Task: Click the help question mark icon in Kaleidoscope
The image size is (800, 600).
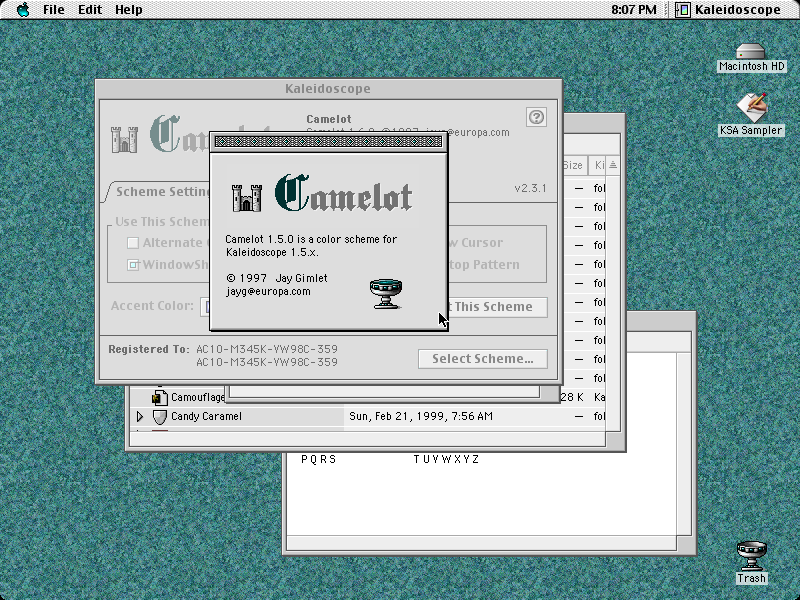Action: [x=536, y=117]
